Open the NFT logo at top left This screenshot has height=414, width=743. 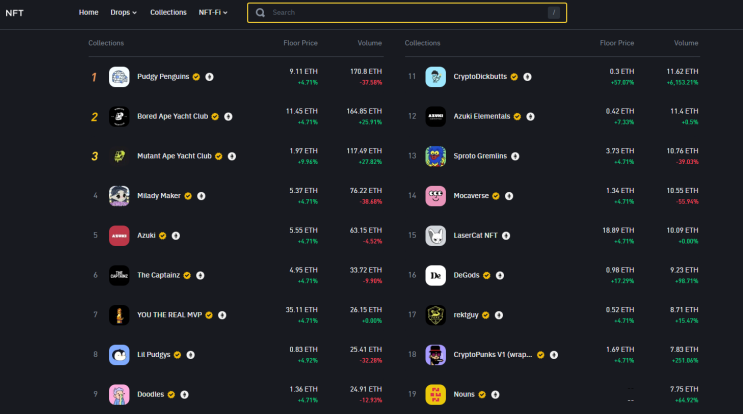[x=14, y=13]
